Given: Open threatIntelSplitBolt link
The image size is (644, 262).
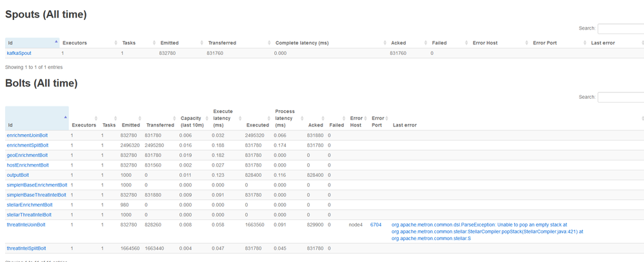Looking at the screenshot, I should (26, 248).
